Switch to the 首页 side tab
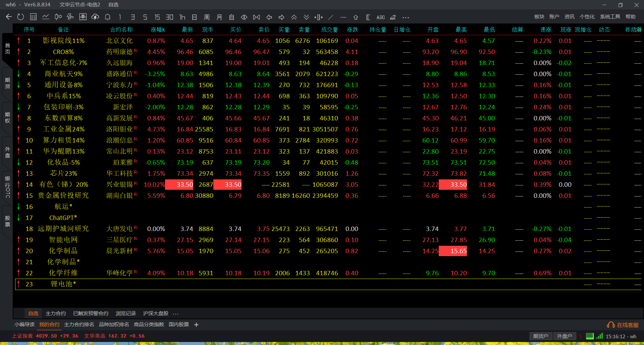 point(7,48)
